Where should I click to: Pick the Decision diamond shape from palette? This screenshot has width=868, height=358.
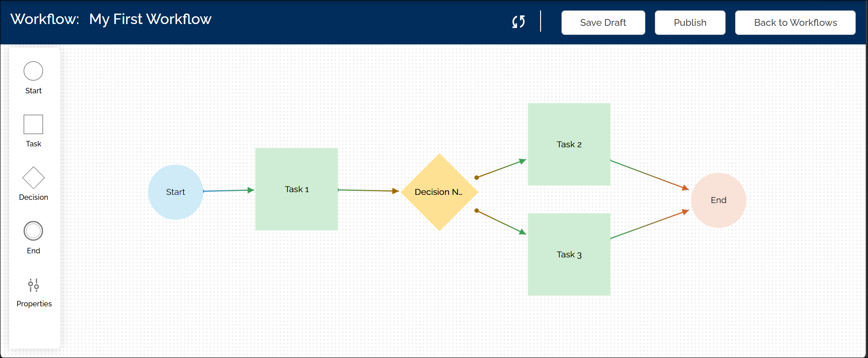(33, 178)
